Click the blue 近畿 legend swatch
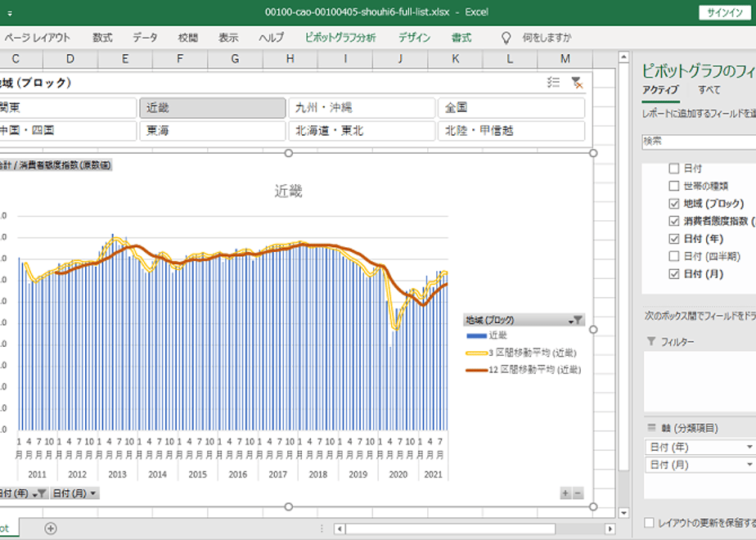This screenshot has width=756, height=540. (476, 335)
